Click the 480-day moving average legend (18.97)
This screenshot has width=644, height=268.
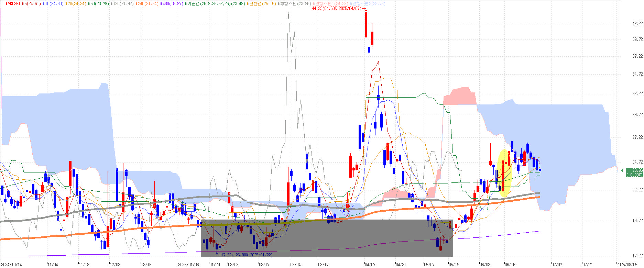173,4
